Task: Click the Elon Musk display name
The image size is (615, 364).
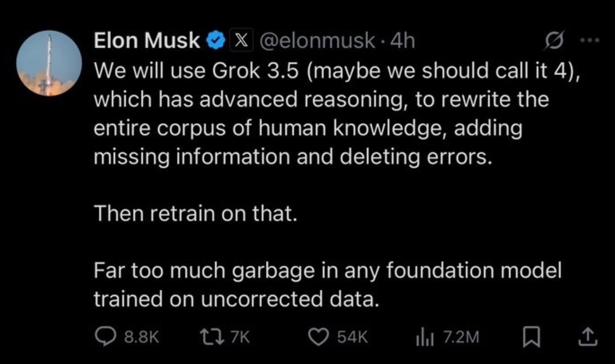Action: coord(147,41)
